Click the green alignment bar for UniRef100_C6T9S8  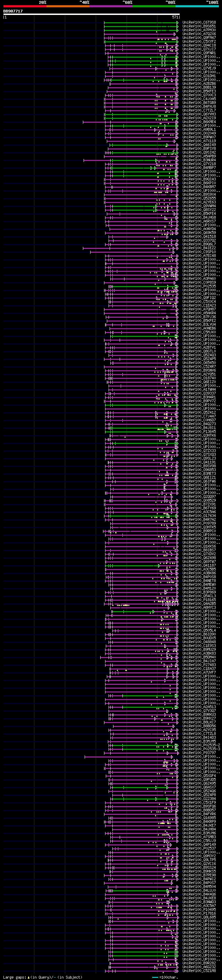[141, 23]
